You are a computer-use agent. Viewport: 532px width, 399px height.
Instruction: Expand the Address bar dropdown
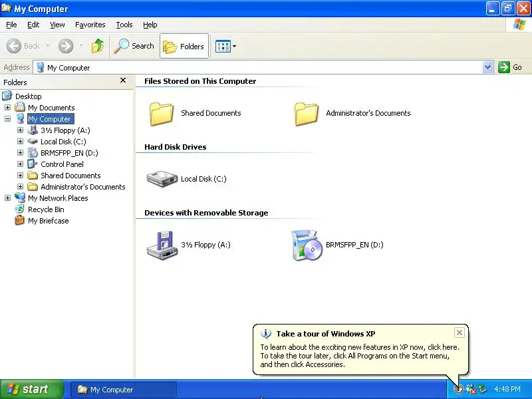click(x=487, y=67)
